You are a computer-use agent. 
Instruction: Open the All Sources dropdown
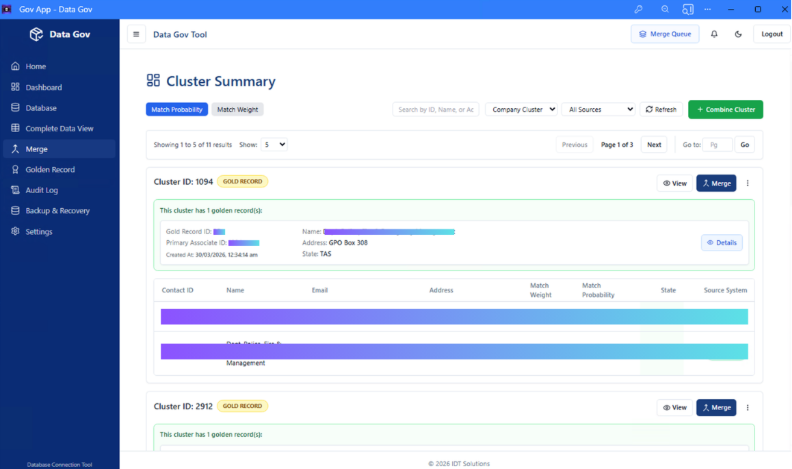599,110
